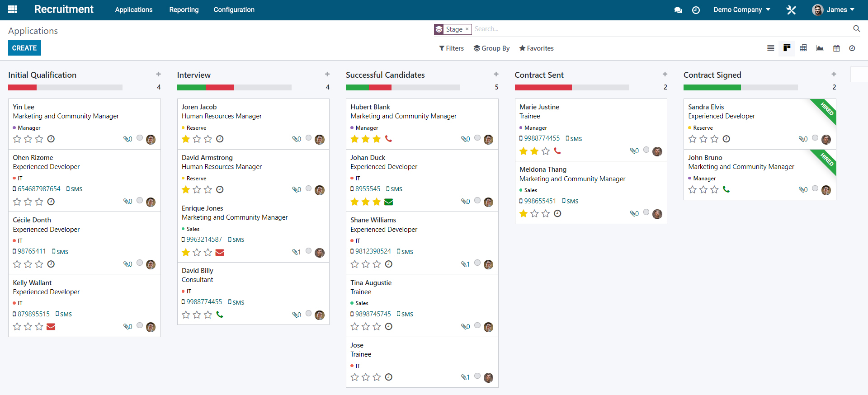Click green segment of Contract Signed progress bar
Viewport: 868px width, 395px height.
[712, 87]
